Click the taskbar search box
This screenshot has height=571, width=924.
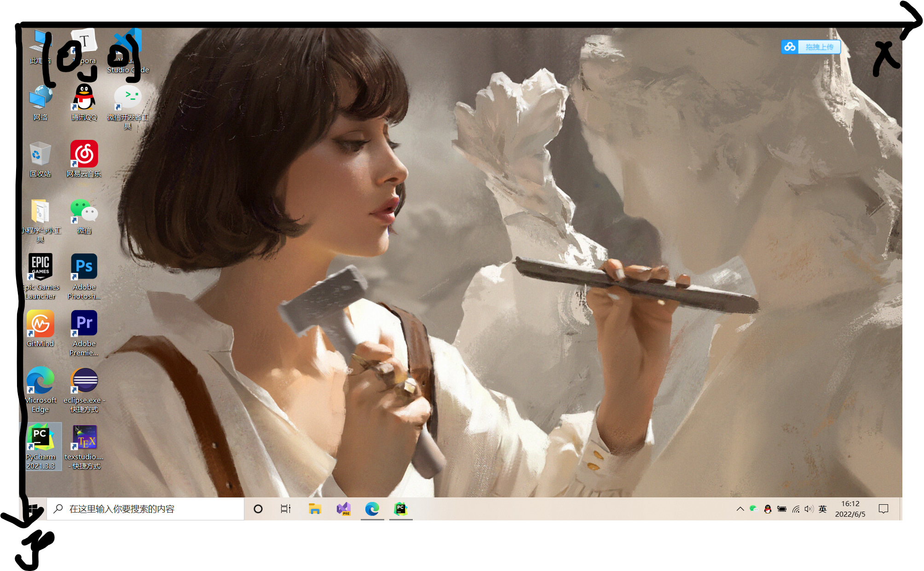tap(145, 509)
